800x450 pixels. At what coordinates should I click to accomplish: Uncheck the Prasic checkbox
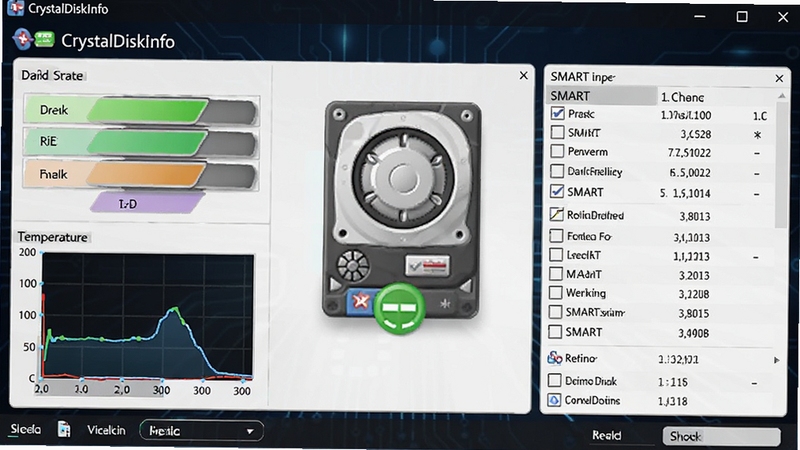558,113
